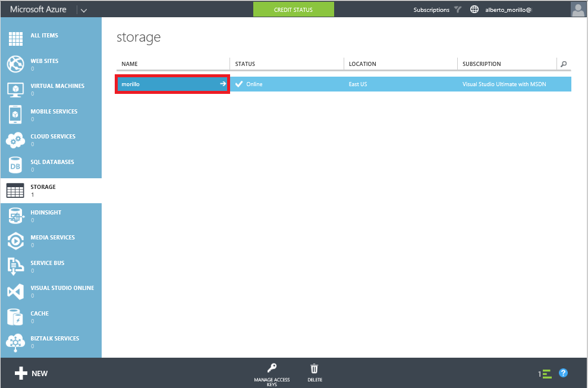Select the SQL Databases DB icon
The height and width of the screenshot is (388, 588).
pyautogui.click(x=15, y=166)
